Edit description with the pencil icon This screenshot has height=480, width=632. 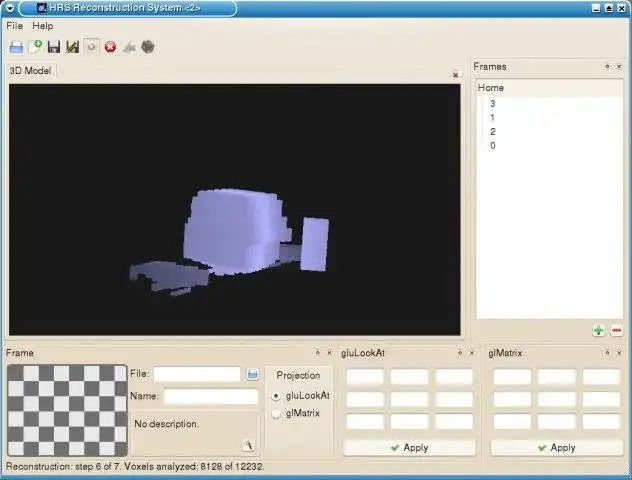click(248, 446)
